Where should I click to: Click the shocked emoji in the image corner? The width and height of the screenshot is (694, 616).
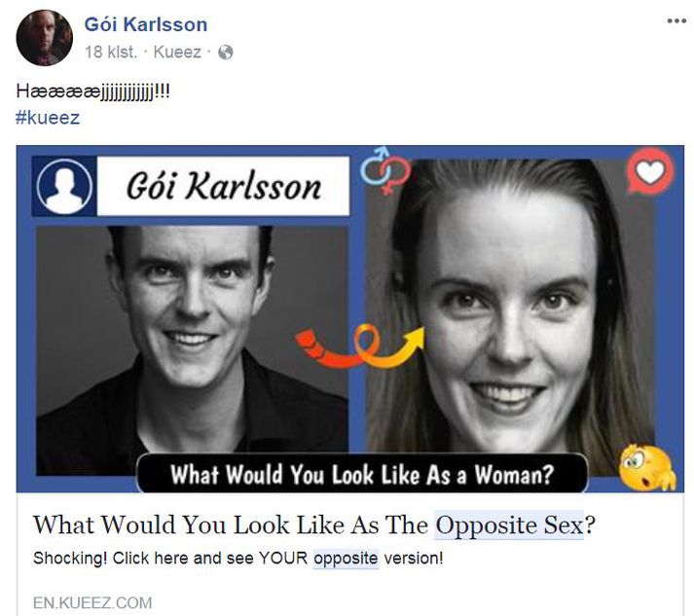point(646,467)
